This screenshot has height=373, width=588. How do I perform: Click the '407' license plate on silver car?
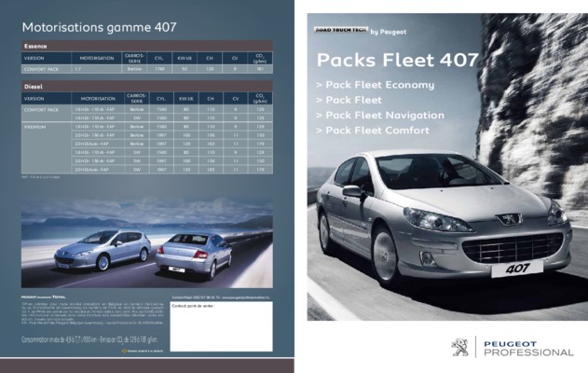(x=517, y=269)
